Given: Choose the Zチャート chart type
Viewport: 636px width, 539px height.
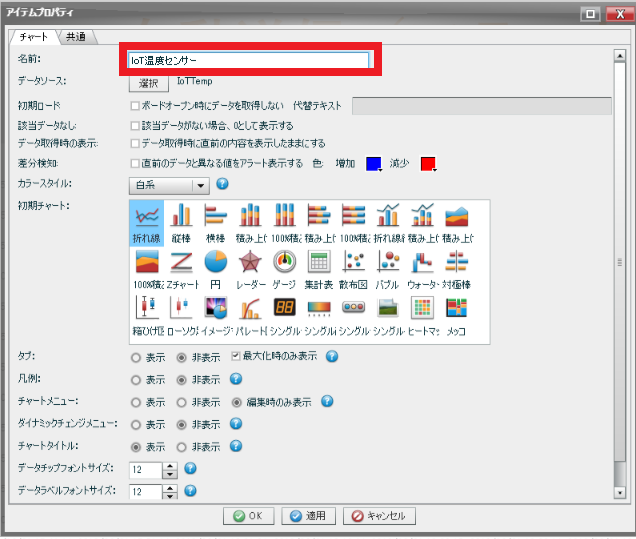Looking at the screenshot, I should pyautogui.click(x=181, y=270).
